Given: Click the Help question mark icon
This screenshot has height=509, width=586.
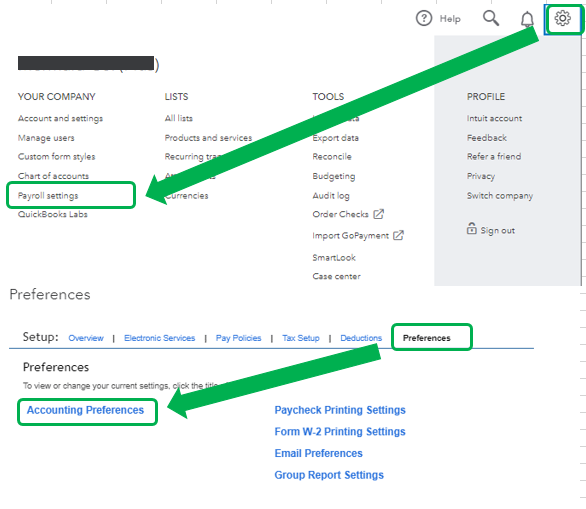Looking at the screenshot, I should (x=424, y=18).
